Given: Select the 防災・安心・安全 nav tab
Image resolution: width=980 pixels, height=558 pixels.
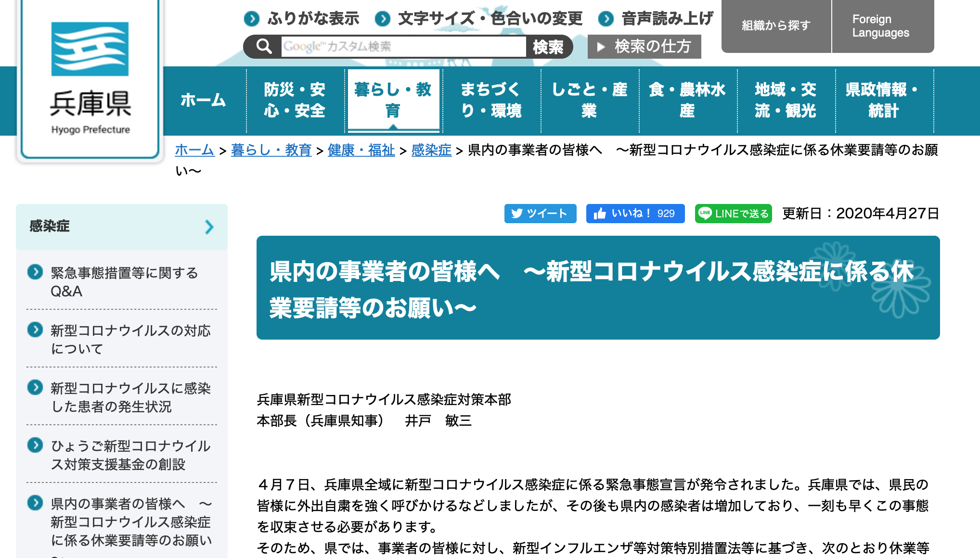Looking at the screenshot, I should (x=295, y=100).
